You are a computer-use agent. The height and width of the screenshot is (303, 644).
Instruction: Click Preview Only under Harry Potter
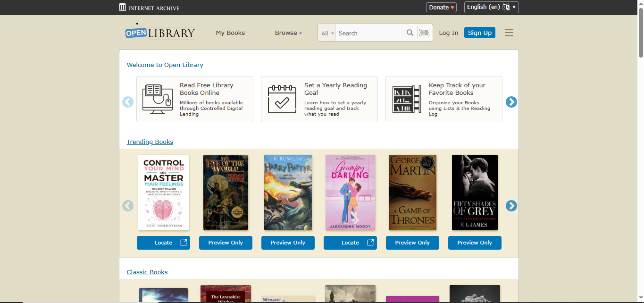(x=288, y=243)
